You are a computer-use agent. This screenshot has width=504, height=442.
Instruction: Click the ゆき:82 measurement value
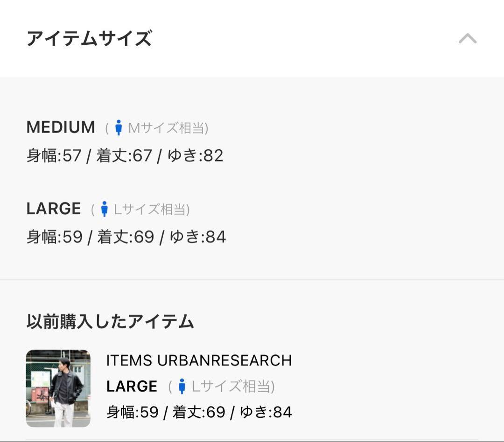coord(196,155)
